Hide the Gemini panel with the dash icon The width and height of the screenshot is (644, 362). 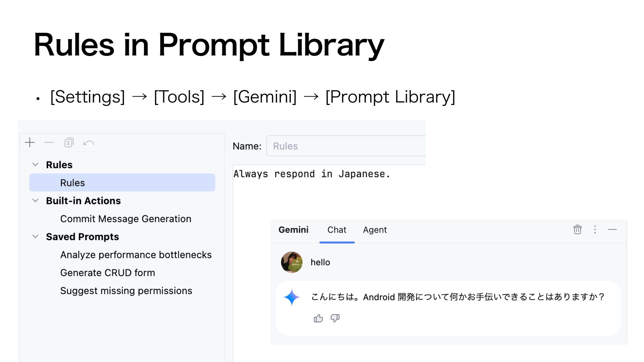point(612,230)
